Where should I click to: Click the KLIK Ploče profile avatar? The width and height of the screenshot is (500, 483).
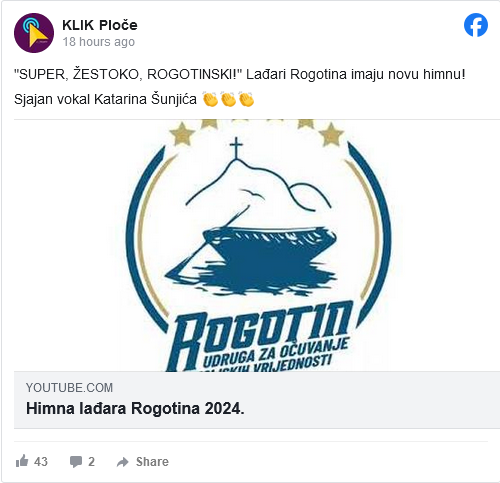click(x=34, y=33)
